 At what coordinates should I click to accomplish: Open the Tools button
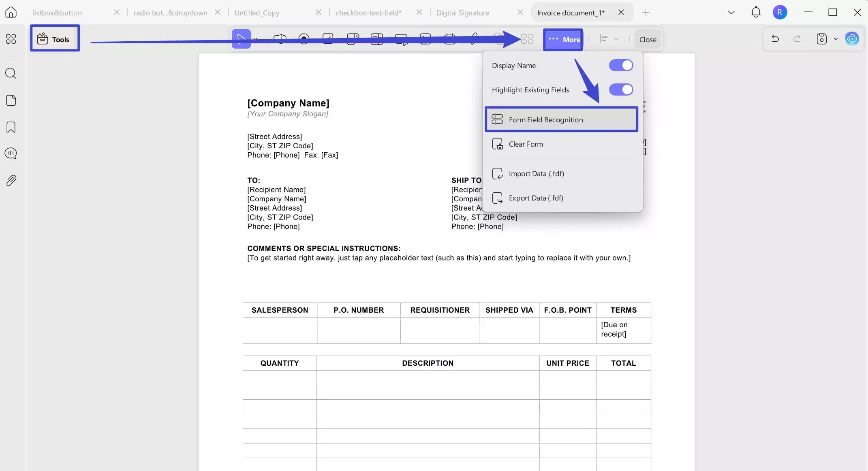pyautogui.click(x=55, y=38)
